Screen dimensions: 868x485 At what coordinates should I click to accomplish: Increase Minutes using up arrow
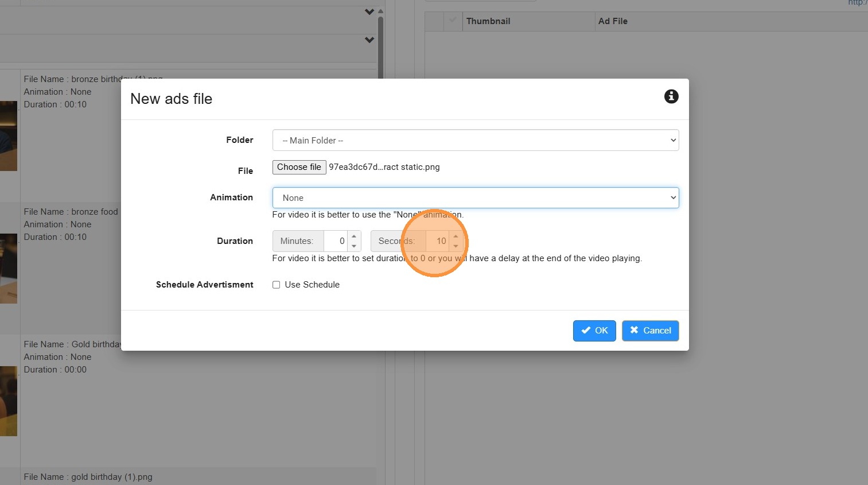click(x=354, y=236)
